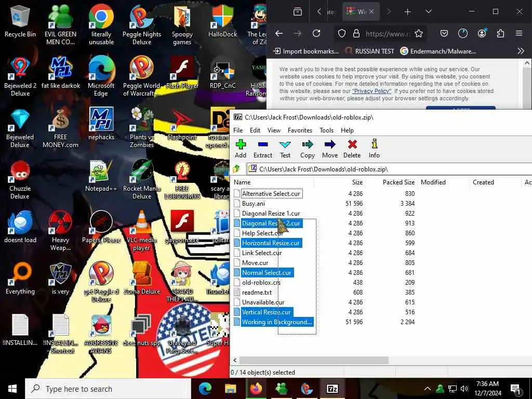Click Import bookmarks in Firefox toolbar
The height and width of the screenshot is (399, 532).
point(306,51)
